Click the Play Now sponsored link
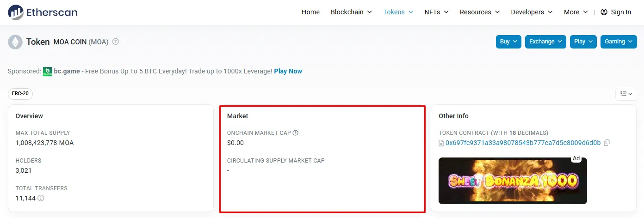This screenshot has width=644, height=218. pos(288,71)
